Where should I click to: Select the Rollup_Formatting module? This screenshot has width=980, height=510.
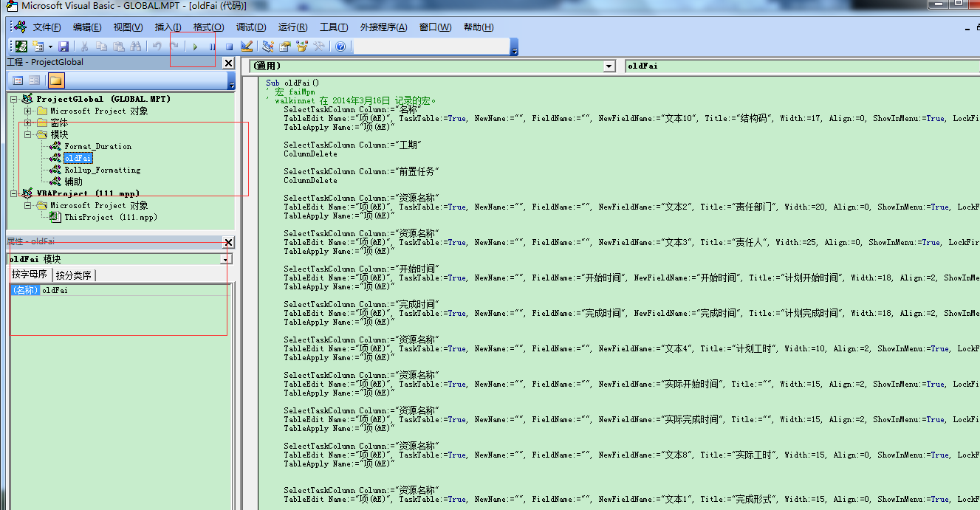click(x=102, y=170)
